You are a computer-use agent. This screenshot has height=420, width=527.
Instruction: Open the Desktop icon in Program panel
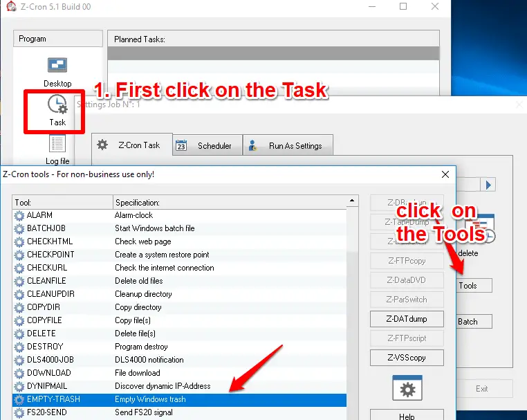tap(57, 65)
